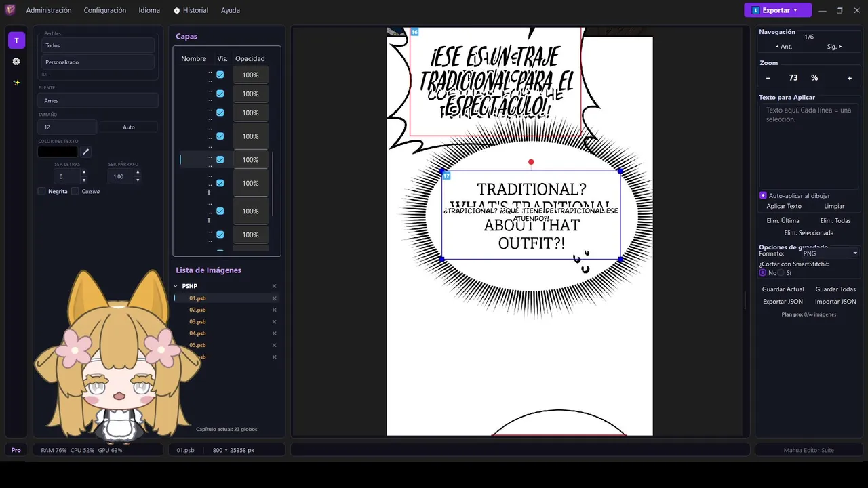The height and width of the screenshot is (488, 868).
Task: Collapse the PSHP folder in image list
Action: coord(175,286)
